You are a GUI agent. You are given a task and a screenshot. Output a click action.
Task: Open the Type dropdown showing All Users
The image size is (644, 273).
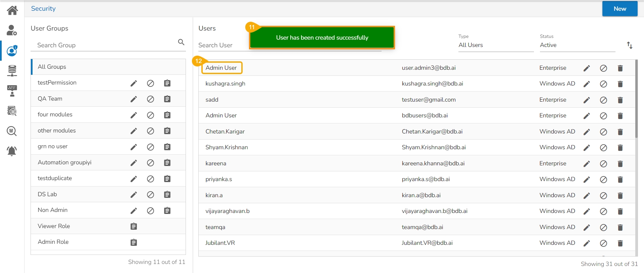click(x=496, y=45)
